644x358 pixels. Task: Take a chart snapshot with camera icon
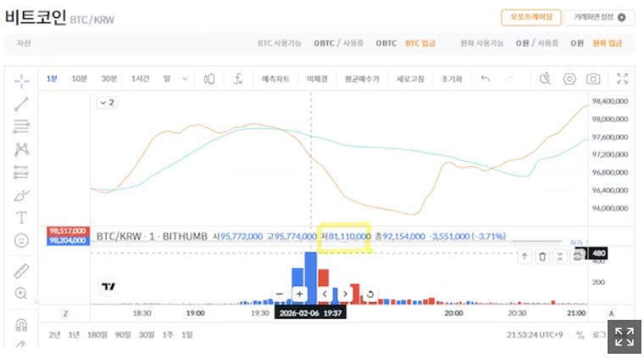point(592,79)
